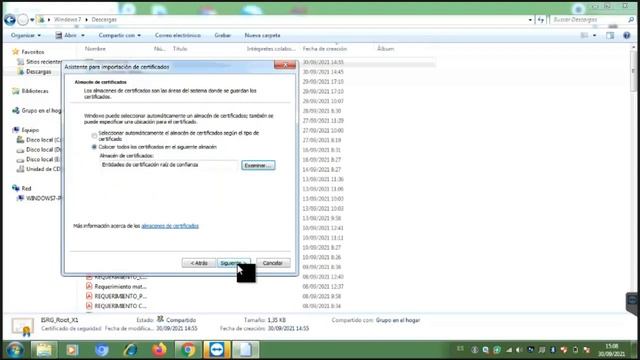Screen dimensions: 640x360
Task: Open Explorer help icon
Action: [627, 36]
